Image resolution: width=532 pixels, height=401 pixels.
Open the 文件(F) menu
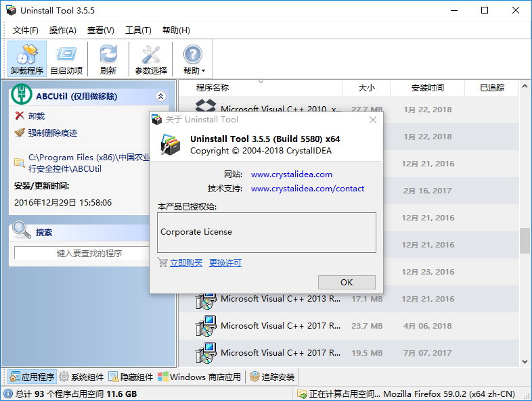[x=26, y=30]
